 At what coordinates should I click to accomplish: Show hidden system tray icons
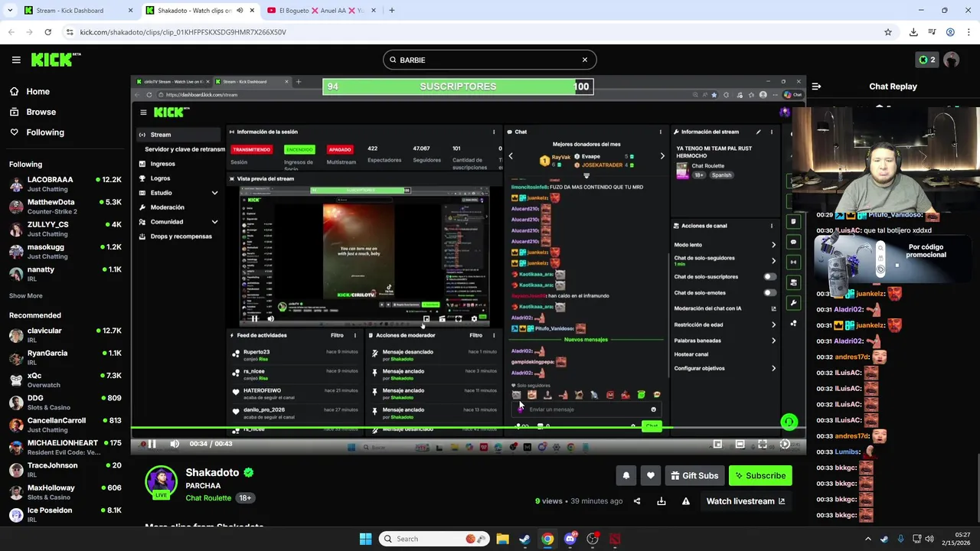[x=867, y=539]
